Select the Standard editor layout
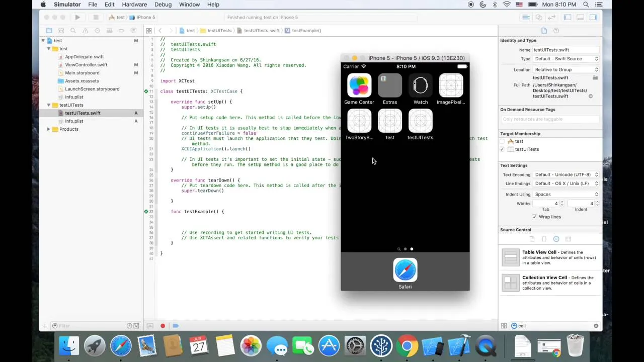The height and width of the screenshot is (362, 644). point(526,17)
